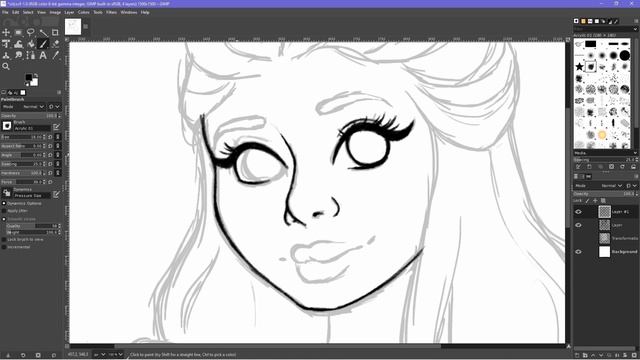Select the Bucket Fill tool
The width and height of the screenshot is (640, 360).
point(31,44)
